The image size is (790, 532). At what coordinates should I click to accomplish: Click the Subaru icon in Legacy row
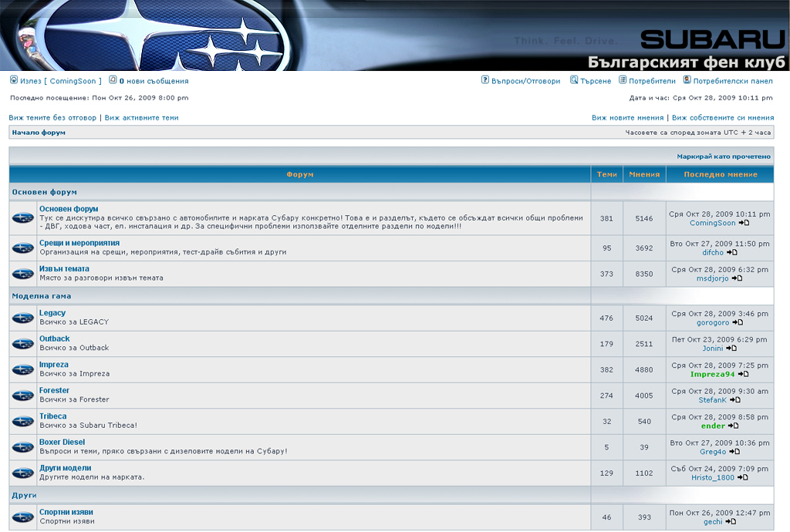(x=22, y=318)
